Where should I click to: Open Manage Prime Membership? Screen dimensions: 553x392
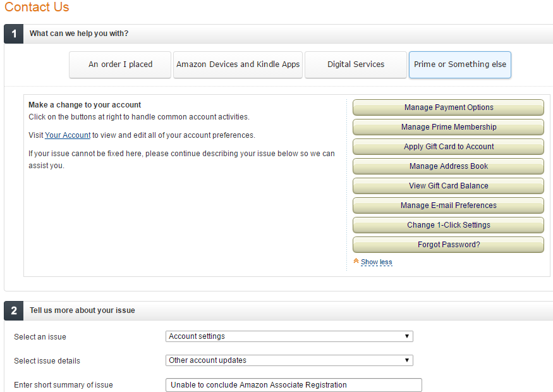point(448,127)
